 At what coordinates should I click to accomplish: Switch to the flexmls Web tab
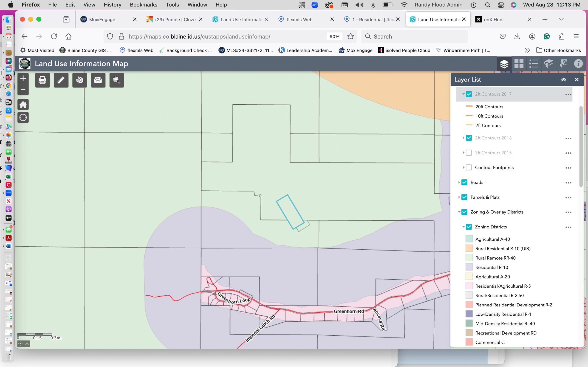pyautogui.click(x=299, y=19)
